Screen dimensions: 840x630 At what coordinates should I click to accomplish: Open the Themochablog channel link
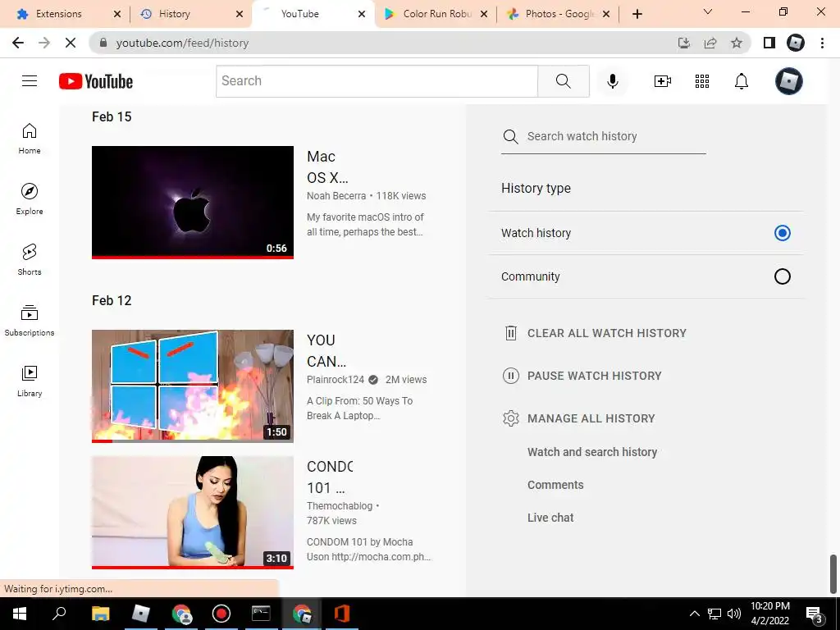(340, 506)
